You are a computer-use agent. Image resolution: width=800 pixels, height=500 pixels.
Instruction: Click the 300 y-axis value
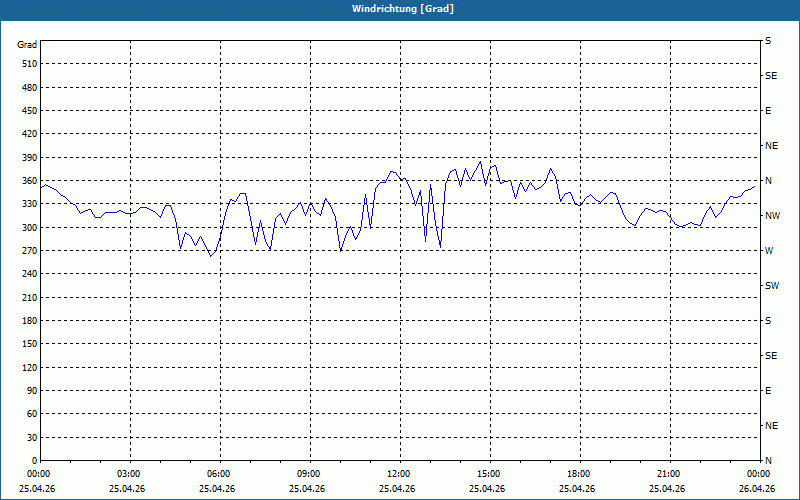pos(30,228)
